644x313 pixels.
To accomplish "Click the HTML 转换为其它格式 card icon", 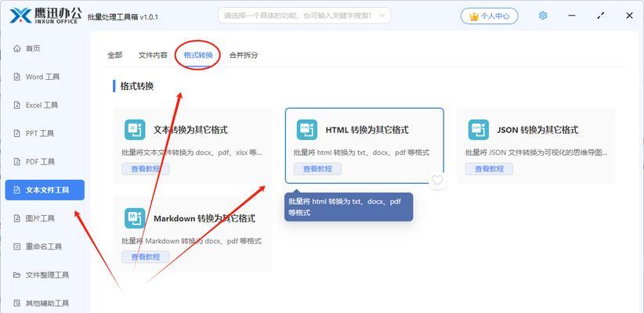I will coord(307,130).
